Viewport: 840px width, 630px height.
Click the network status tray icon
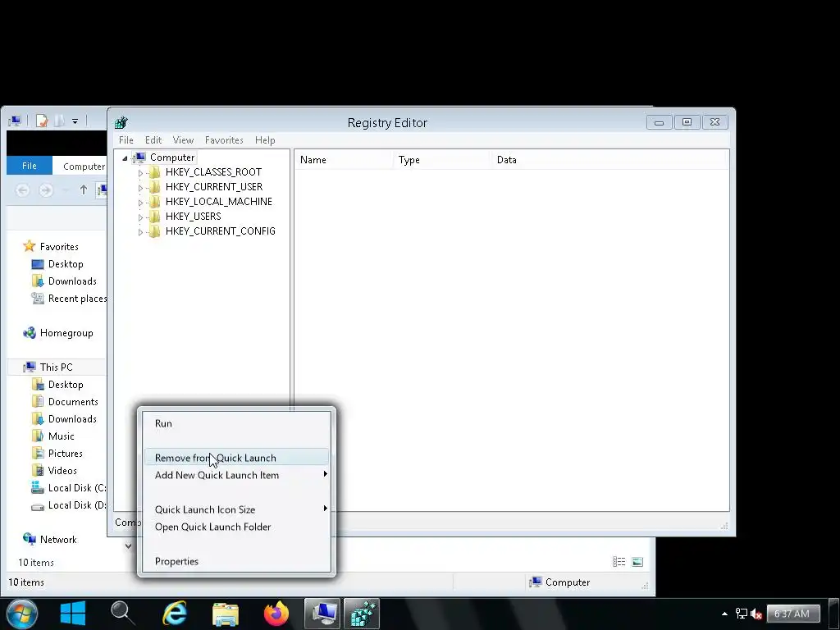click(742, 614)
